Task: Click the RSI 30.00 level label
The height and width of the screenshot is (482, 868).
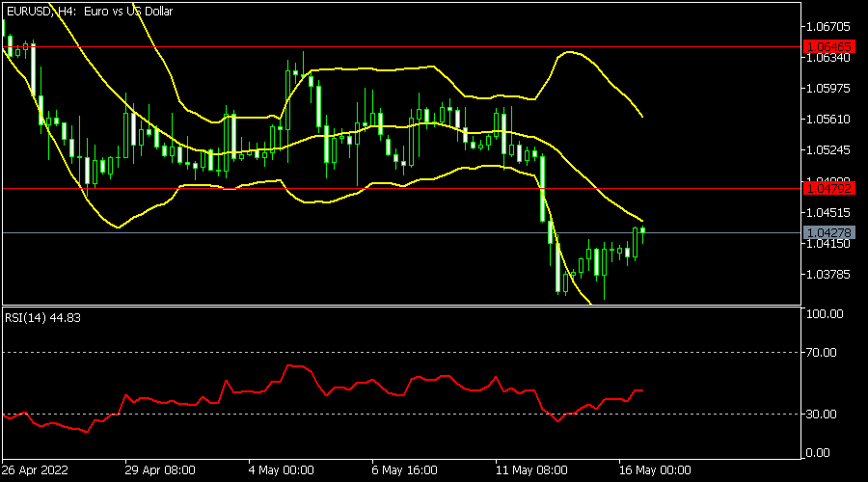Action: point(821,414)
